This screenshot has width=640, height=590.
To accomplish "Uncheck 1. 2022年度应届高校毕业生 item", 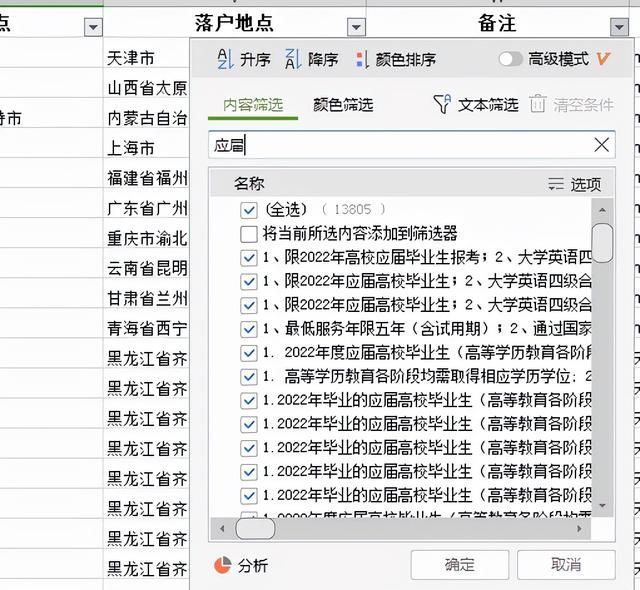I will [249, 353].
